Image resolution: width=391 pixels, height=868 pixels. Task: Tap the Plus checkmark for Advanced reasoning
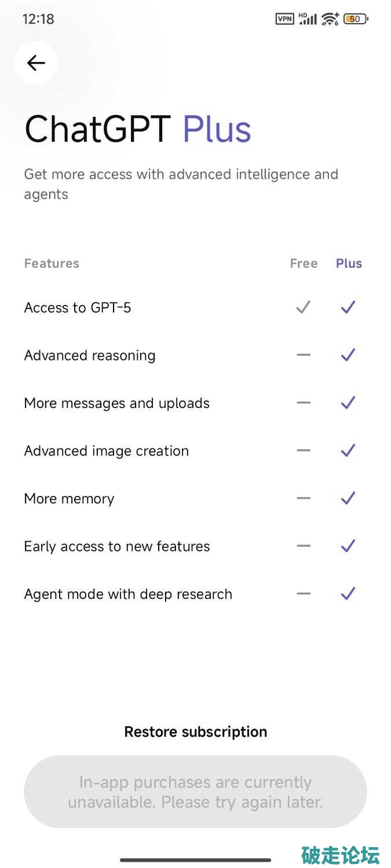click(x=348, y=355)
